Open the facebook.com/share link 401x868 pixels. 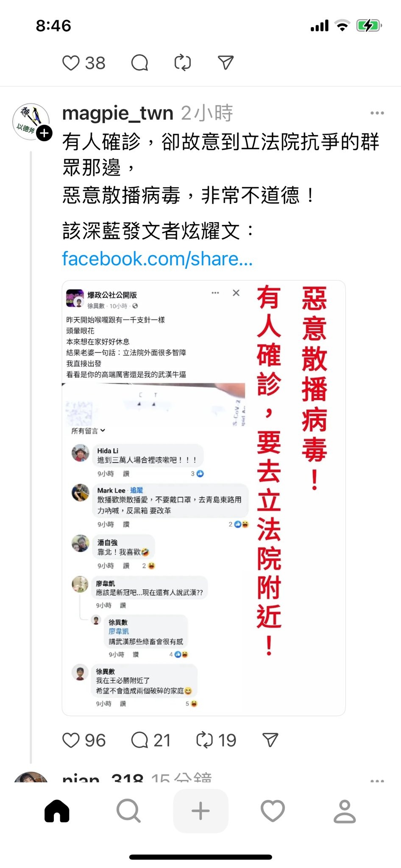(x=157, y=259)
